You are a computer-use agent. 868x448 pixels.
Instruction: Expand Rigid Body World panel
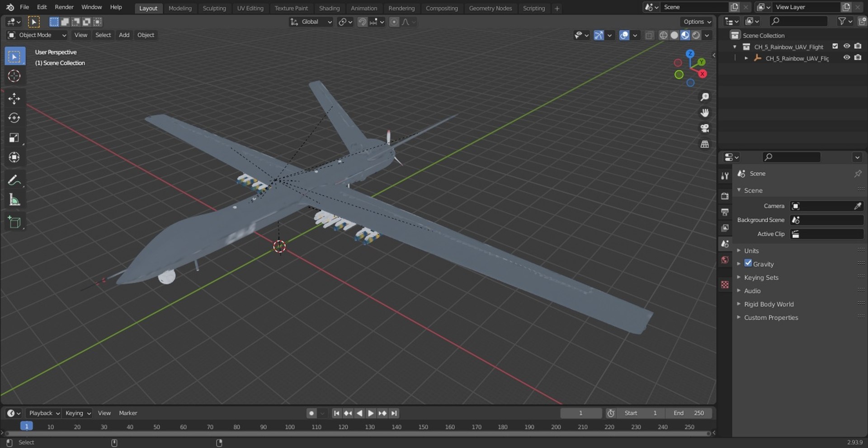(x=769, y=304)
